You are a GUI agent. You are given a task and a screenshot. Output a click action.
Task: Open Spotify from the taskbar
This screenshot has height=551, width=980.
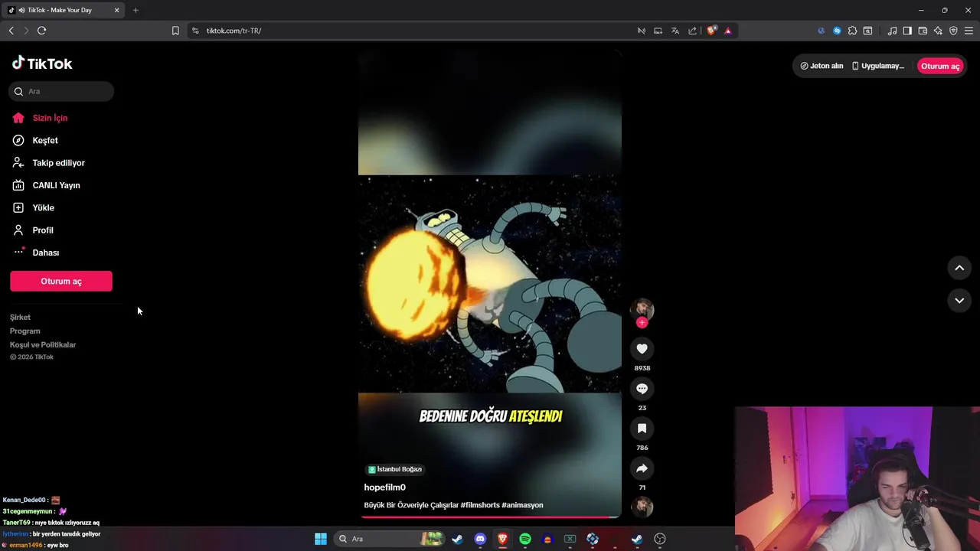525,539
